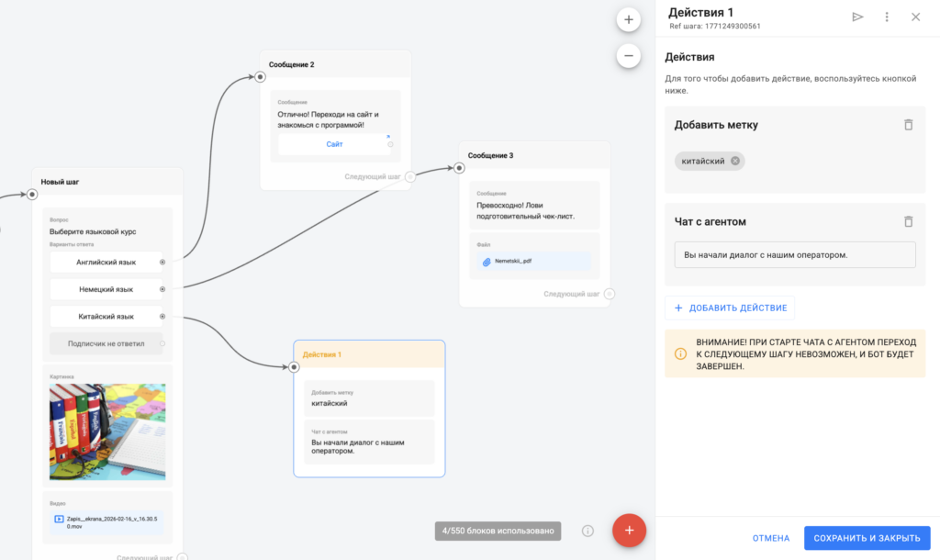Remove the китайский tag chip
Image resolution: width=940 pixels, height=560 pixels.
(x=735, y=162)
